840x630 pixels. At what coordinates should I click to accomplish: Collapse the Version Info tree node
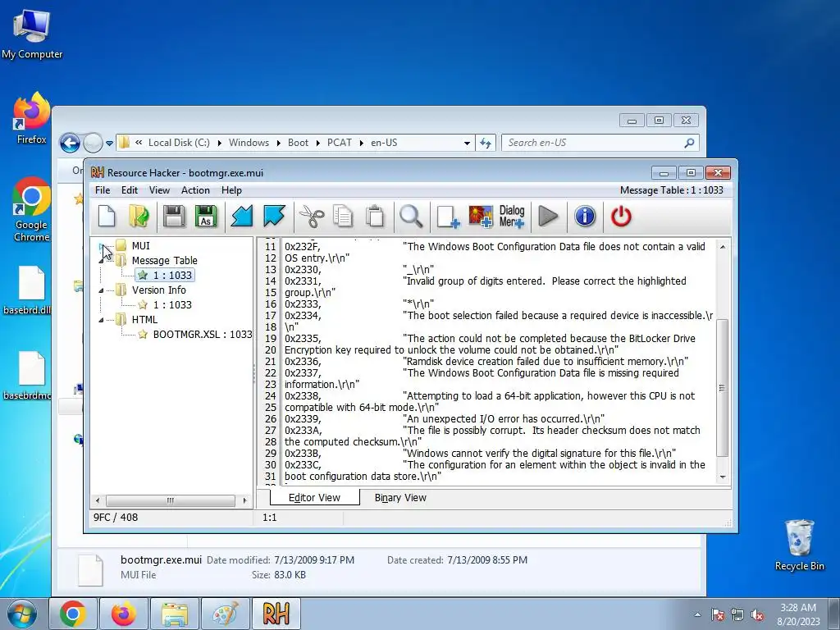tap(101, 290)
